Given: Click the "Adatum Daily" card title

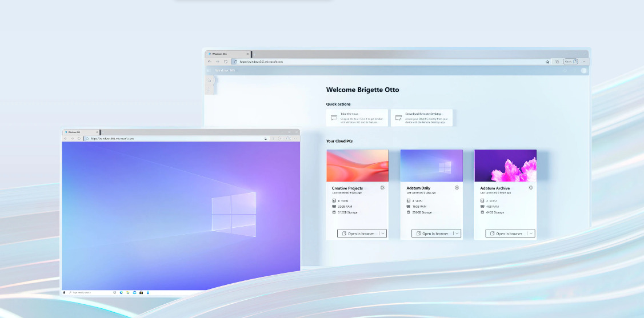Looking at the screenshot, I should (x=418, y=188).
